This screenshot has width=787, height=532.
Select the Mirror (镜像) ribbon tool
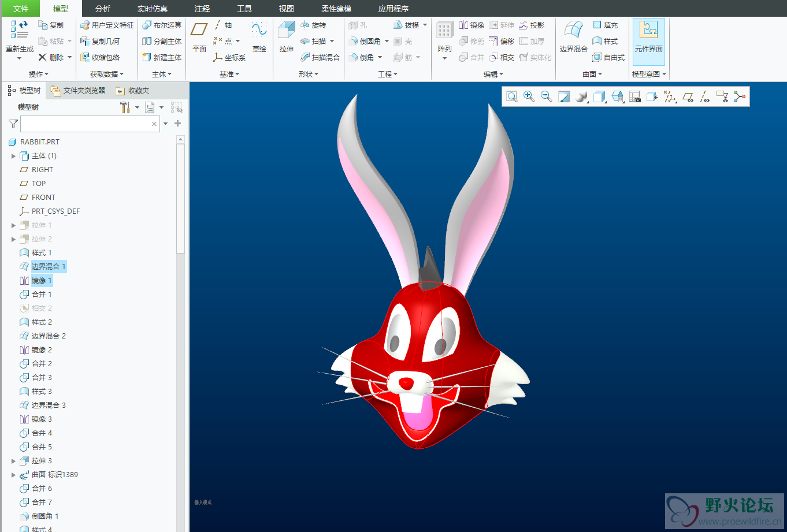[472, 25]
